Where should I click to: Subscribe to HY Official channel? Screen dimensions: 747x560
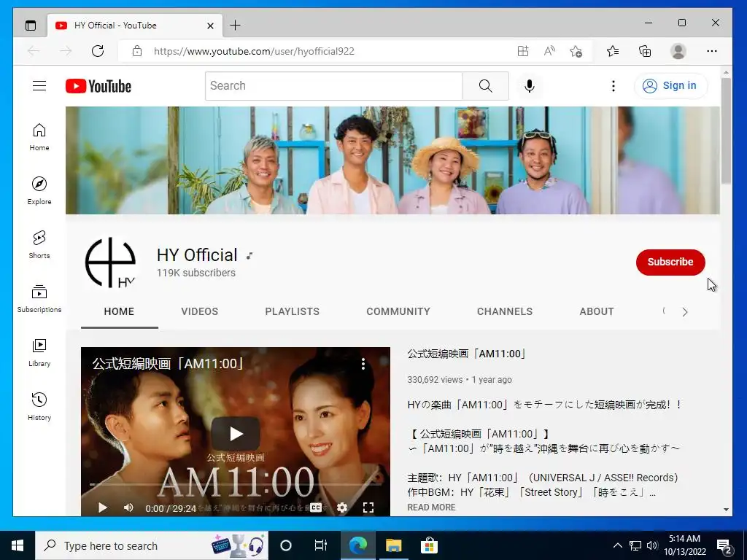670,262
